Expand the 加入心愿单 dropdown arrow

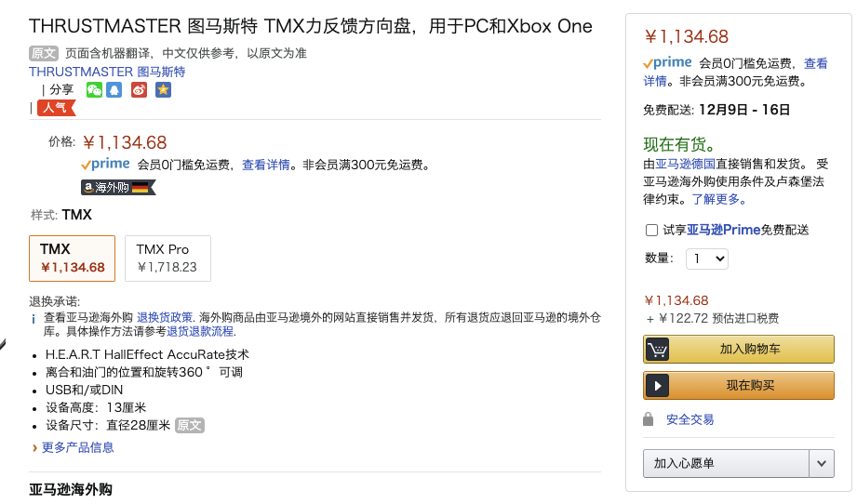click(822, 464)
